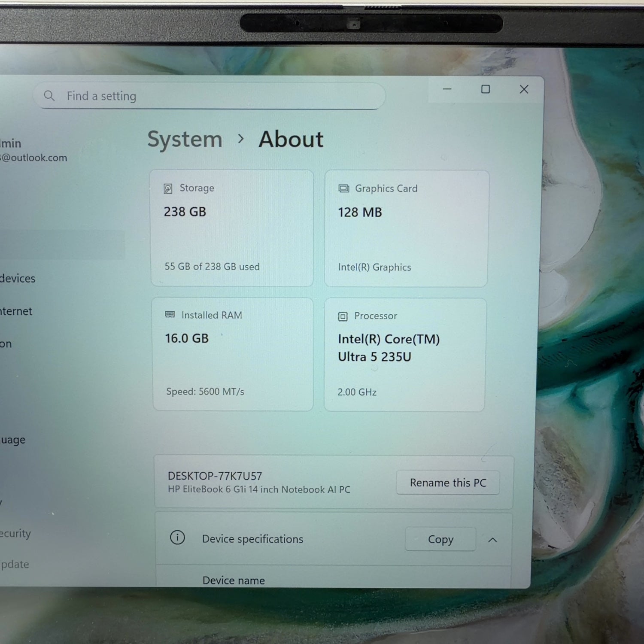Viewport: 644px width, 644px height.
Task: Click the breadcrumb chevron after System
Action: 241,139
